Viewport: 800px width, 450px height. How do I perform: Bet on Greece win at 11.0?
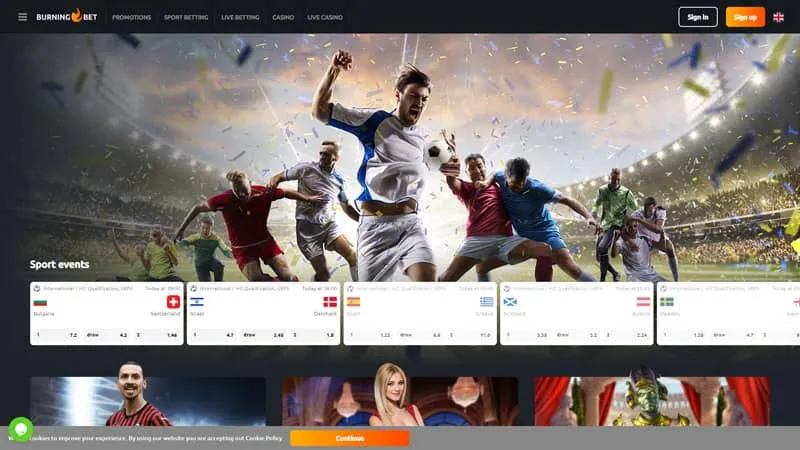coord(469,335)
